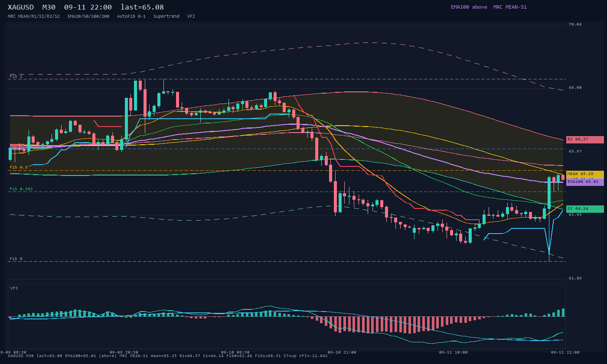Click the "last=65.08" value in the chart title
607x364 pixels.
(142, 7)
